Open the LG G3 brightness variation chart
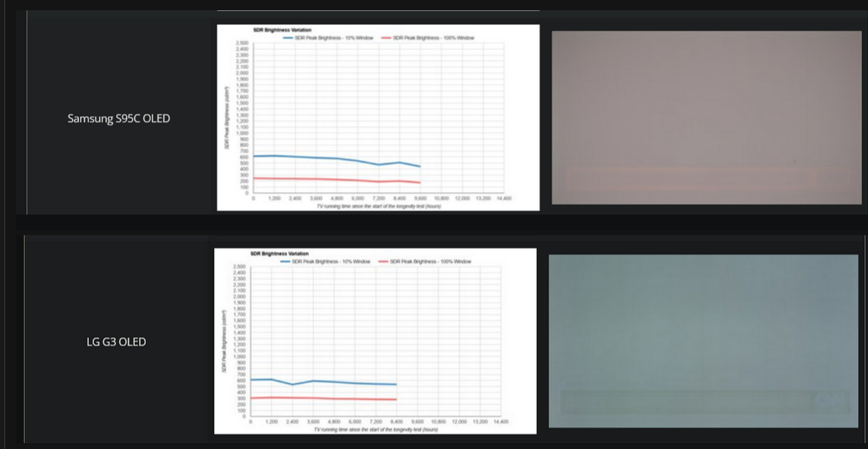This screenshot has width=868, height=449. [375, 341]
